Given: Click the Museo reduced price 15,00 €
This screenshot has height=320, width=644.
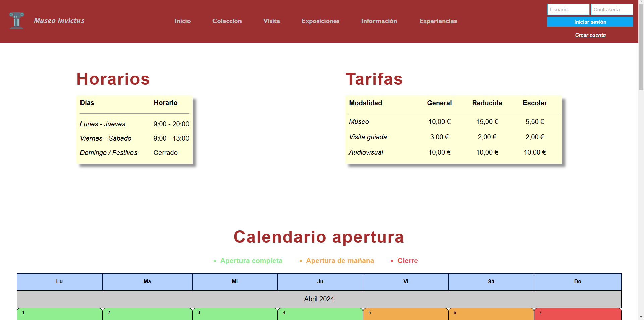Looking at the screenshot, I should pyautogui.click(x=487, y=122).
